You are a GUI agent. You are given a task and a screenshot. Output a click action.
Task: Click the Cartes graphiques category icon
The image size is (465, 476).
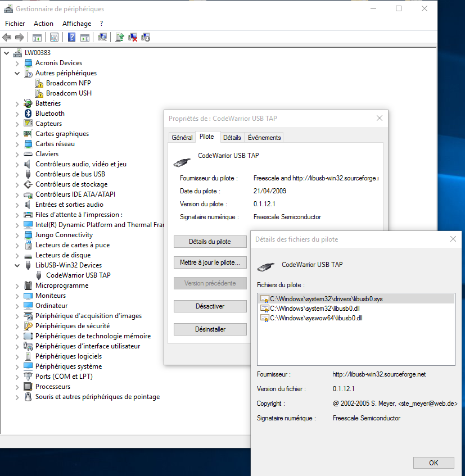28,134
